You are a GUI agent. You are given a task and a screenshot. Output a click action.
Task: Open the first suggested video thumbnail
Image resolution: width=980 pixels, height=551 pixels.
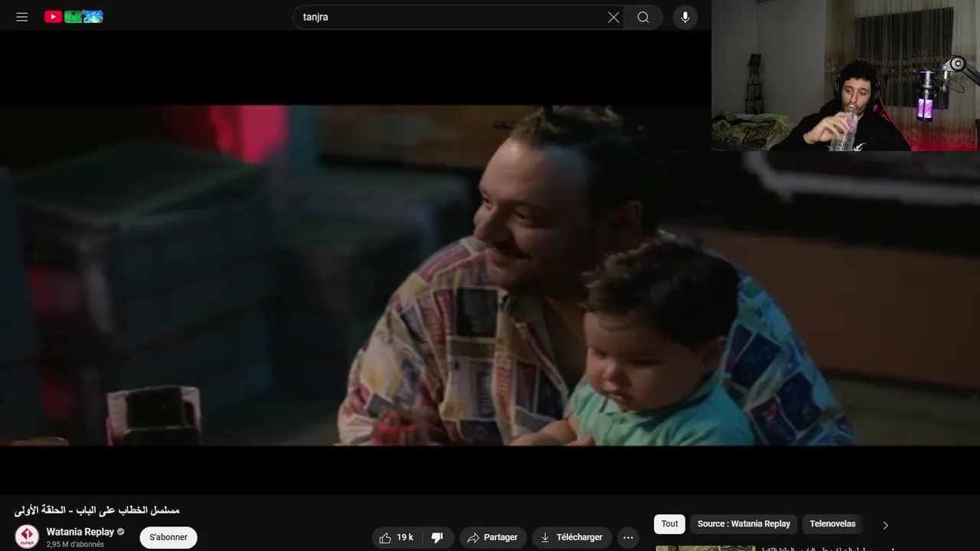tap(705, 548)
